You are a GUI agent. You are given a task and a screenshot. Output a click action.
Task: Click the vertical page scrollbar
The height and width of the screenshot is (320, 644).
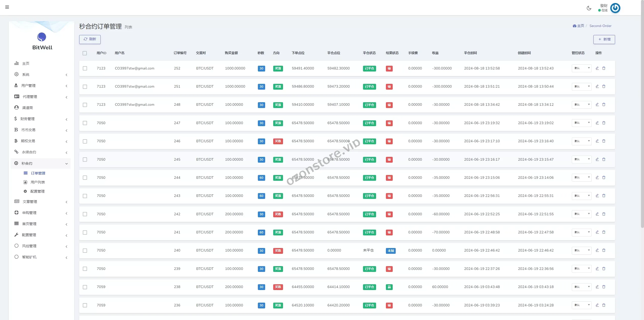pos(642,113)
